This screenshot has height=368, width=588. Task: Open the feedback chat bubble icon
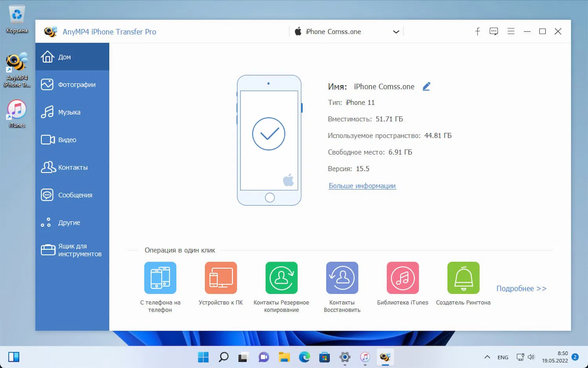494,31
